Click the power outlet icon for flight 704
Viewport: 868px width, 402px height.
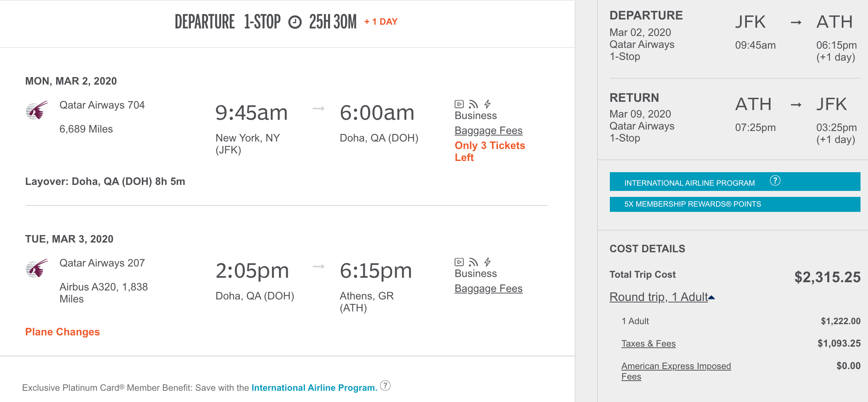[x=488, y=104]
